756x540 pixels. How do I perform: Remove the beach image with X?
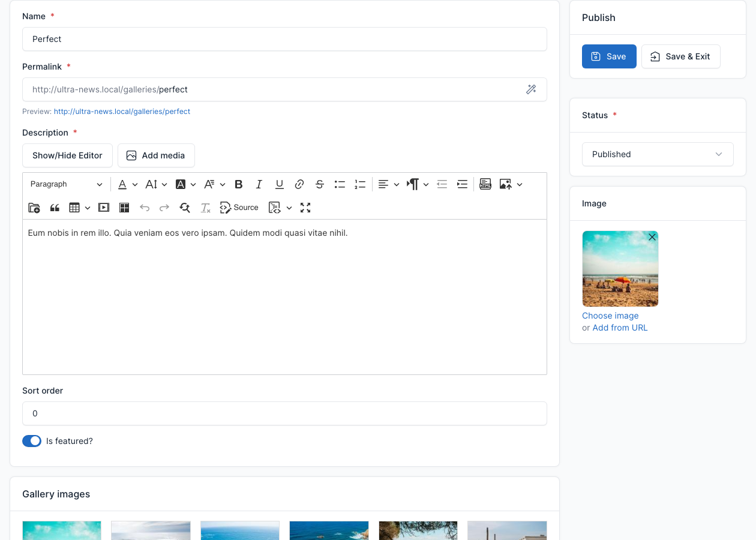(652, 237)
